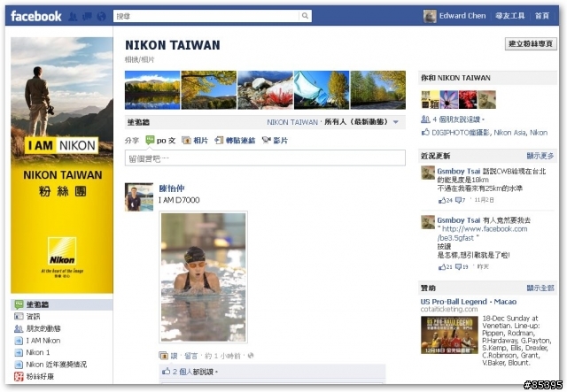Screen dimensions: 567x392
Task: Open the wall filter dropdown arrow
Action: pyautogui.click(x=396, y=122)
